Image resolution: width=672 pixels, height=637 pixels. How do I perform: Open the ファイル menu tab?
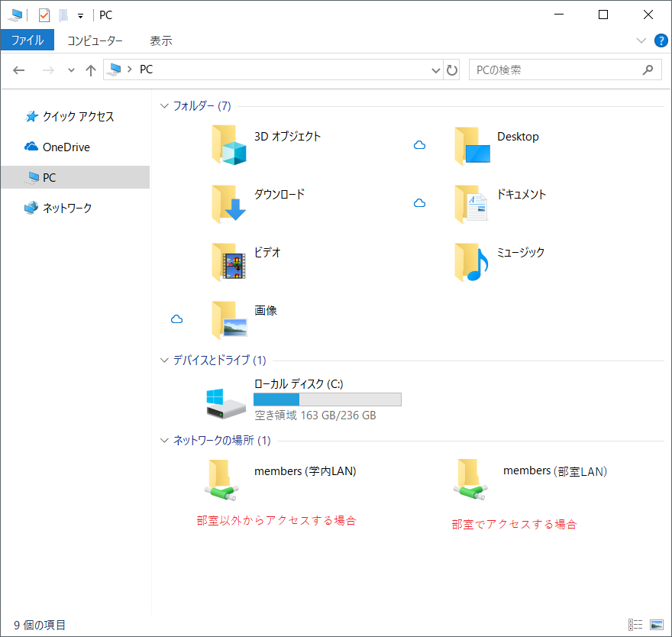point(27,40)
